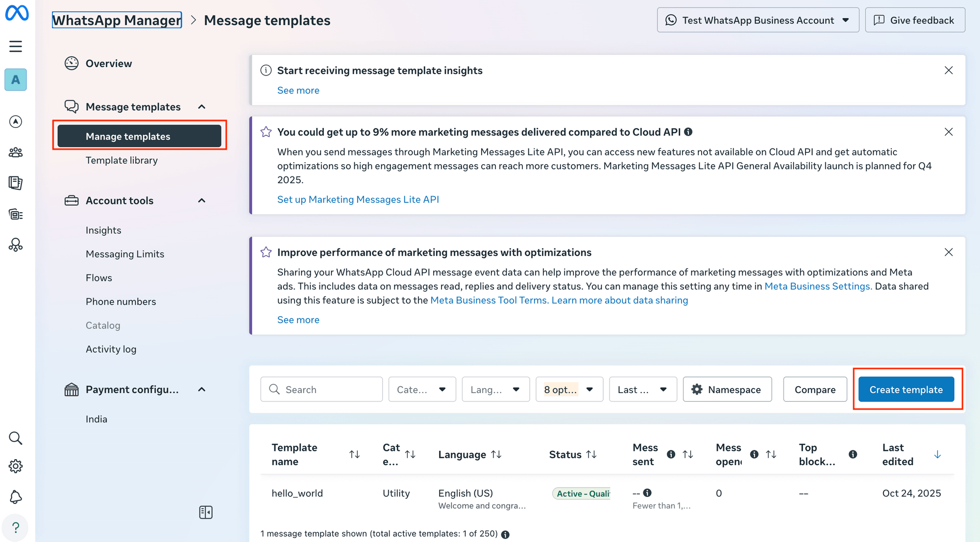This screenshot has height=542, width=980.
Task: Open Template library in sidebar
Action: 122,160
